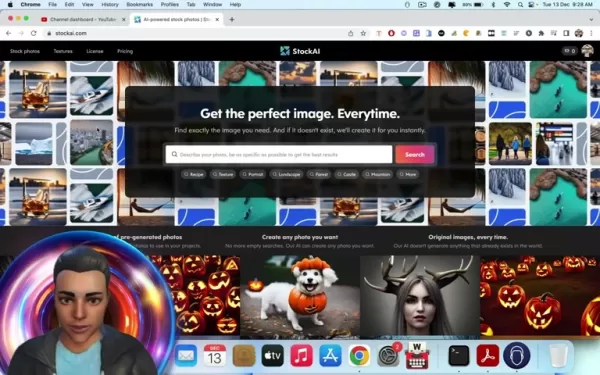Open the Chrome three-dot menu
Screen dimensions: 600x375
coord(591,33)
